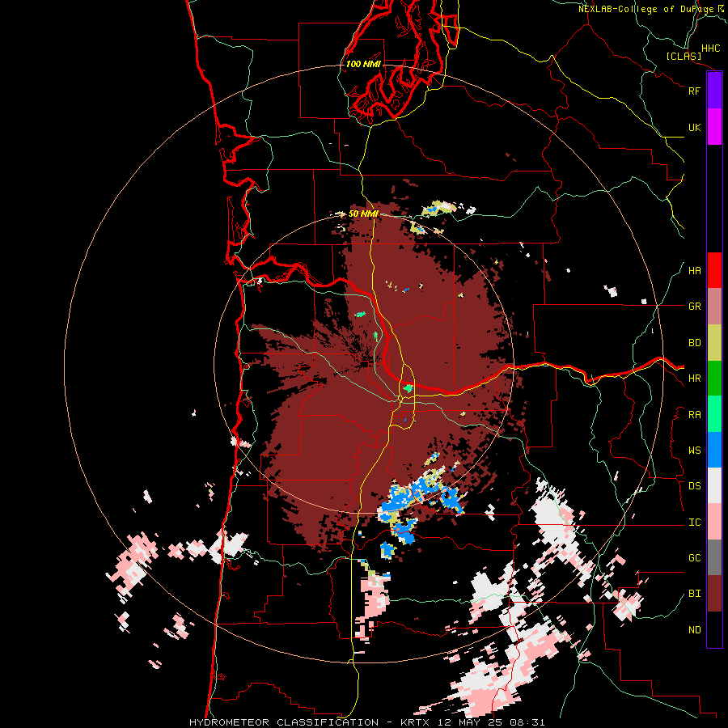The image size is (728, 728).
Task: Click the HA red legend swatch
Action: pos(714,270)
